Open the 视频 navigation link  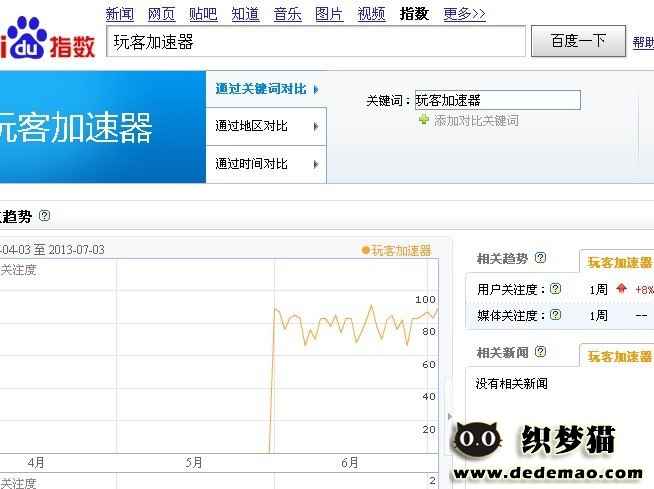coord(371,14)
